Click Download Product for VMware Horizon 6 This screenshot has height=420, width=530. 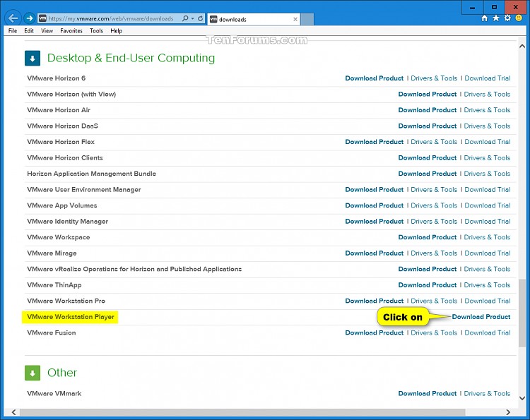tap(374, 78)
